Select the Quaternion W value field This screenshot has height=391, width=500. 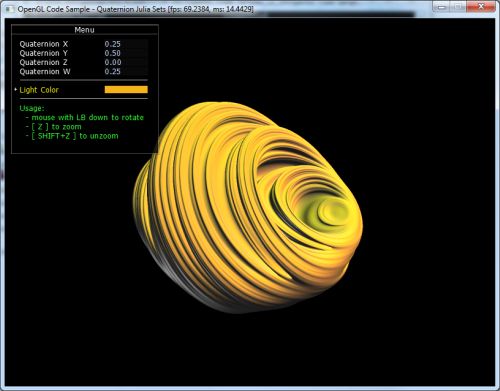coord(126,71)
